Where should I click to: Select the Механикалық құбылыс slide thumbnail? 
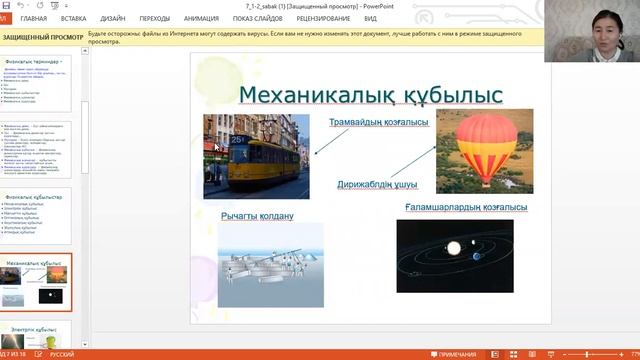pos(36,282)
